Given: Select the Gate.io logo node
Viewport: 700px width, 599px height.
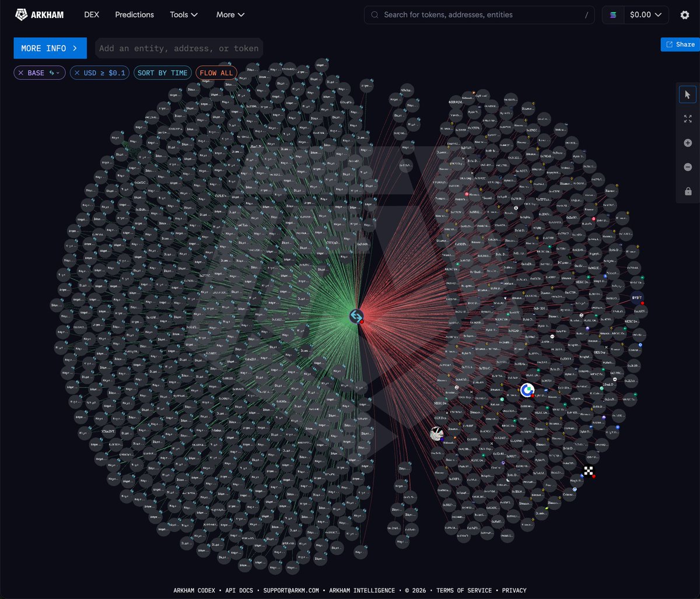Looking at the screenshot, I should click(527, 390).
